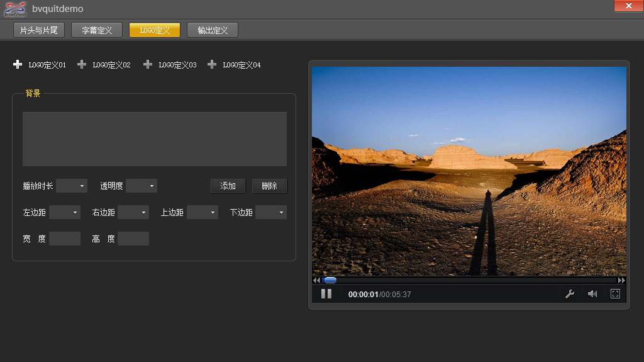This screenshot has width=644, height=362.
Task: Skip backward with the rewind arrows
Action: coord(316,280)
